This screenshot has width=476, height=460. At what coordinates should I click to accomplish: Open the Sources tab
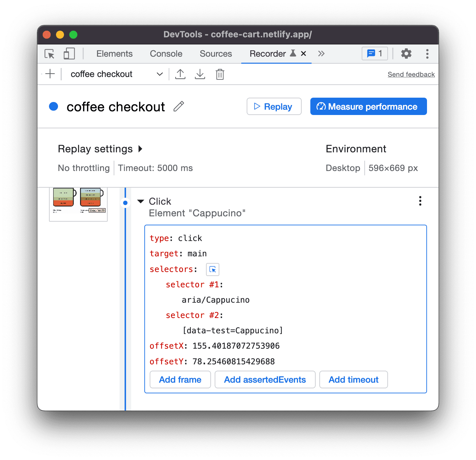pyautogui.click(x=215, y=53)
